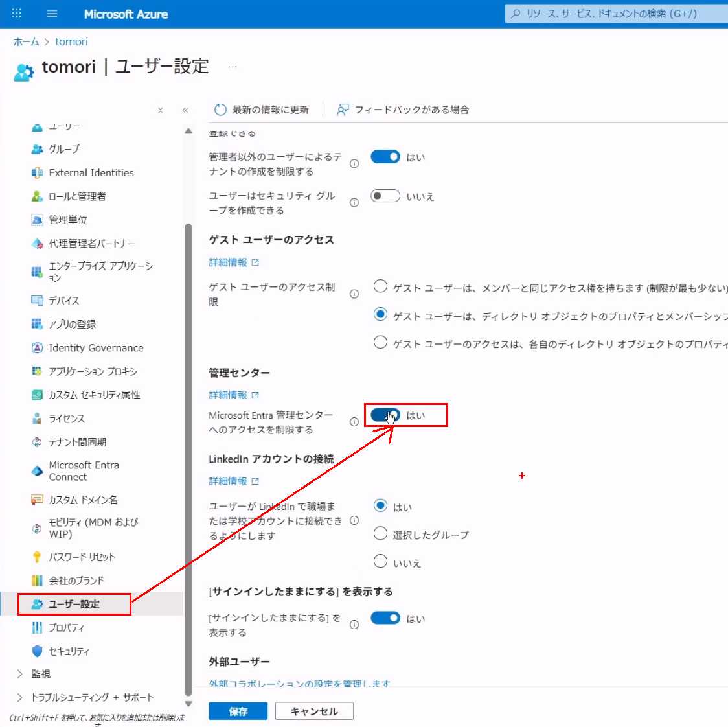Image resolution: width=728 pixels, height=727 pixels.
Task: Toggle the サインインしたままにする display switch
Action: [x=385, y=618]
